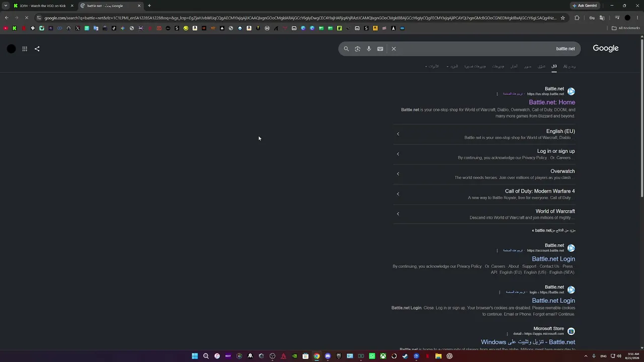Open Steam from the taskbar
The image size is (644, 362).
point(405,356)
